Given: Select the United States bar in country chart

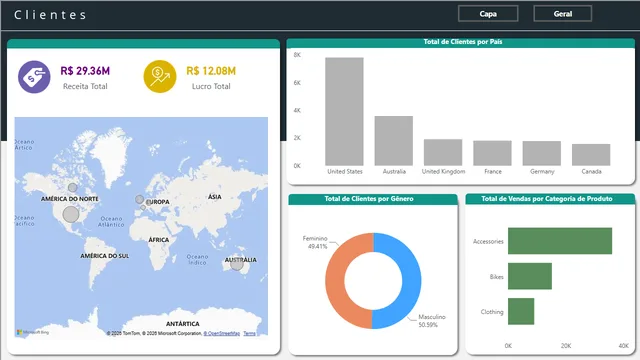Looking at the screenshot, I should pyautogui.click(x=344, y=111).
